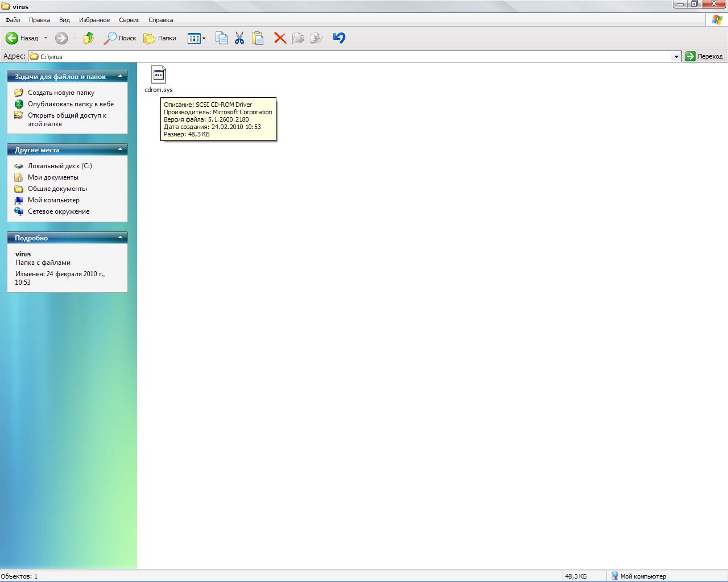
Task: Open the Назад history dropdown arrow
Action: pyautogui.click(x=45, y=38)
